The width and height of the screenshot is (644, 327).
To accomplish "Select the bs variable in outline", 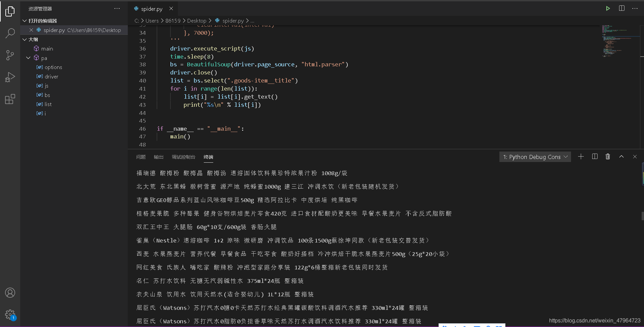I will (47, 95).
